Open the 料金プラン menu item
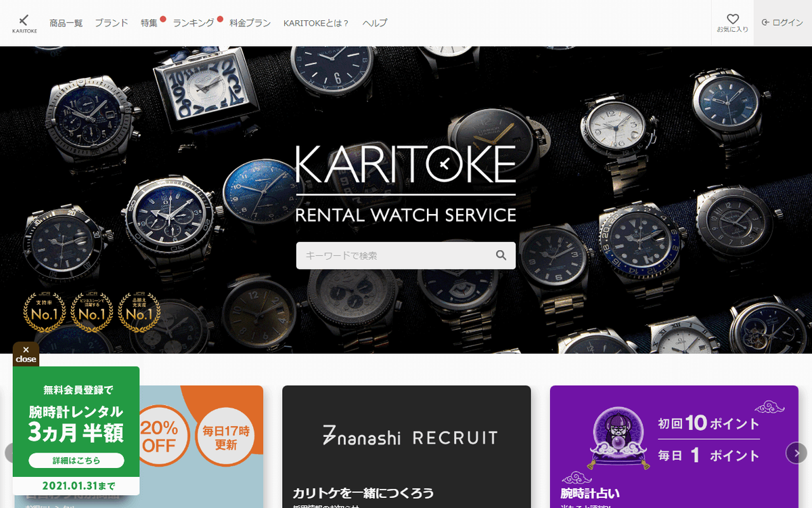Image resolution: width=812 pixels, height=508 pixels. [x=250, y=23]
